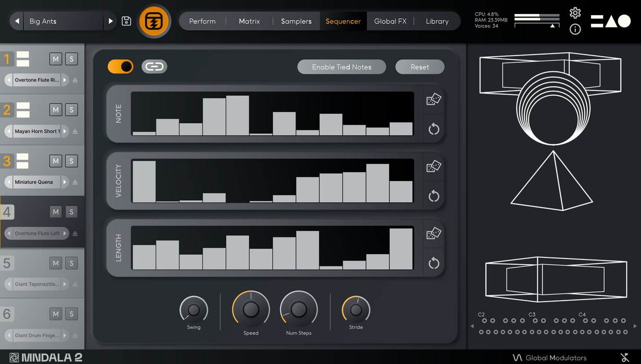The image size is (641, 364).
Task: Click the link sequencer lanes icon
Action: pos(154,67)
